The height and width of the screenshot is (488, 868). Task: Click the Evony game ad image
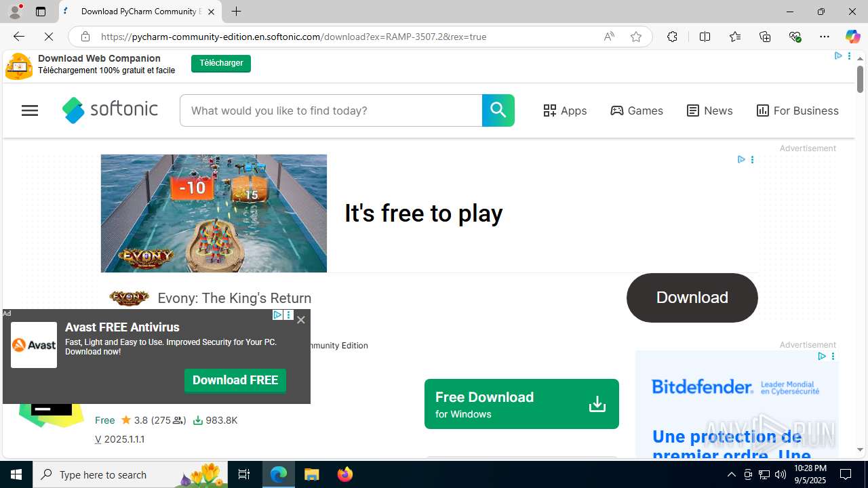point(214,213)
